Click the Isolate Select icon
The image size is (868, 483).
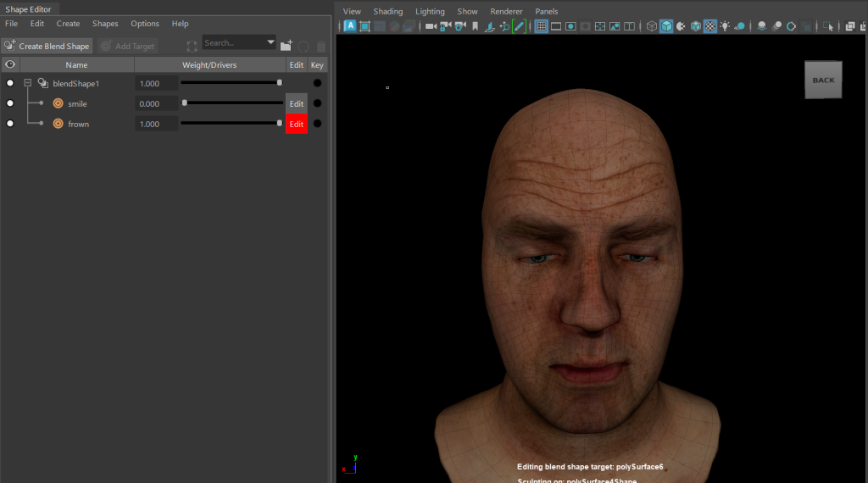coord(828,26)
